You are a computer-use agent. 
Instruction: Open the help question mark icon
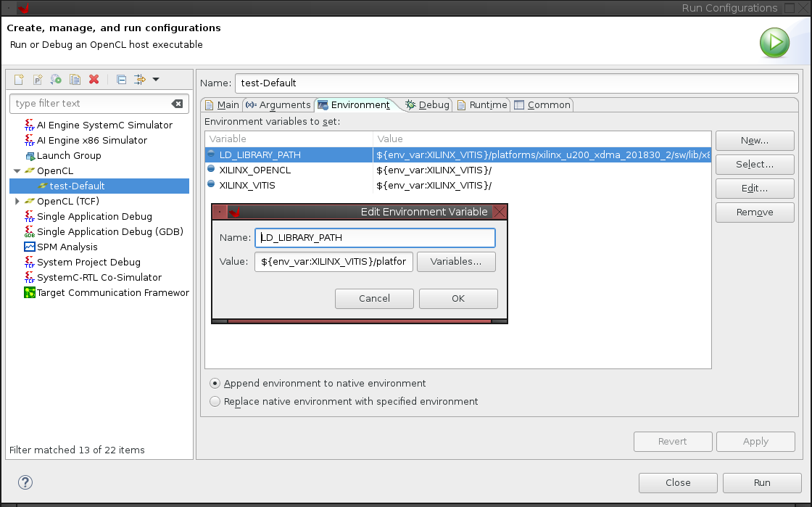pos(25,482)
